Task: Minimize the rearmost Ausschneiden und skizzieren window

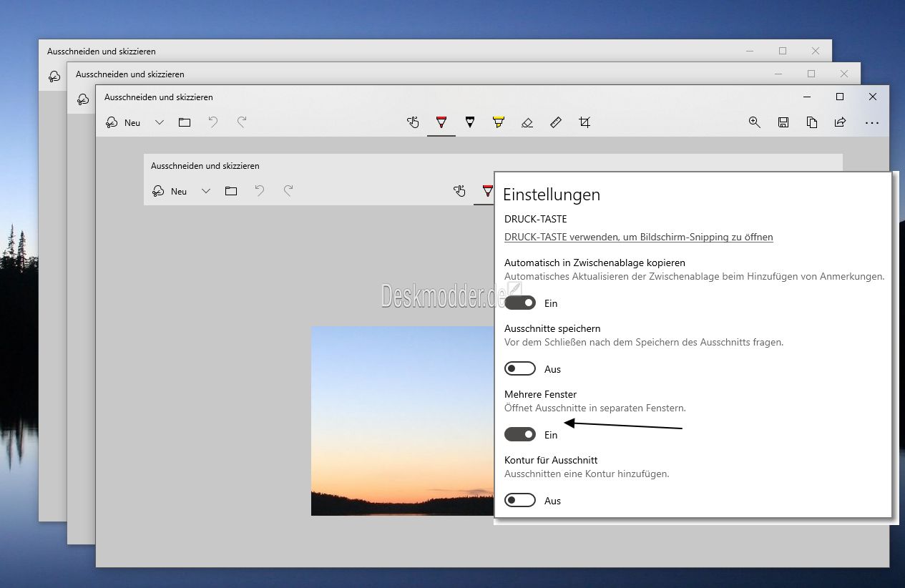Action: (x=749, y=51)
